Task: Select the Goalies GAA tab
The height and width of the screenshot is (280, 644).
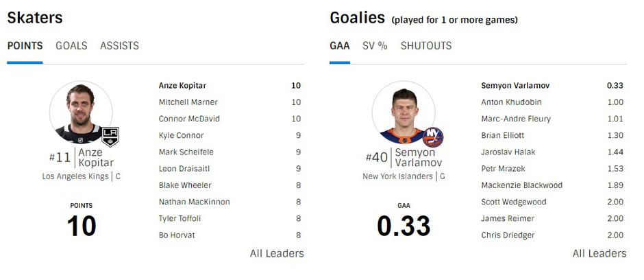Action: (339, 46)
